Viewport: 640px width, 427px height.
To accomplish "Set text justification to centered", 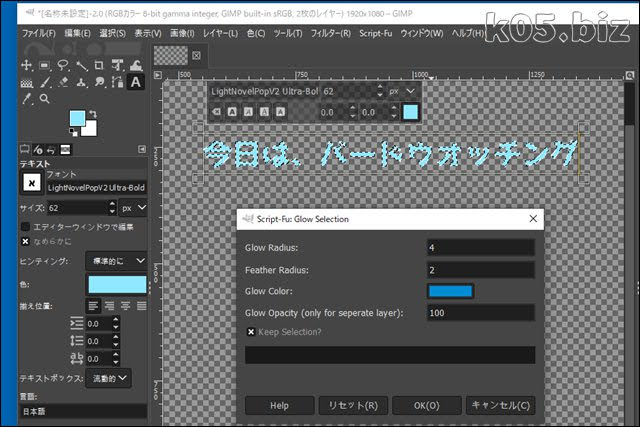I will tap(125, 306).
